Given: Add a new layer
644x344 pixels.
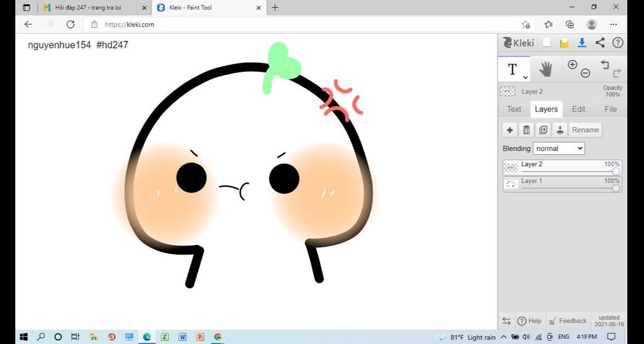Looking at the screenshot, I should 509,130.
